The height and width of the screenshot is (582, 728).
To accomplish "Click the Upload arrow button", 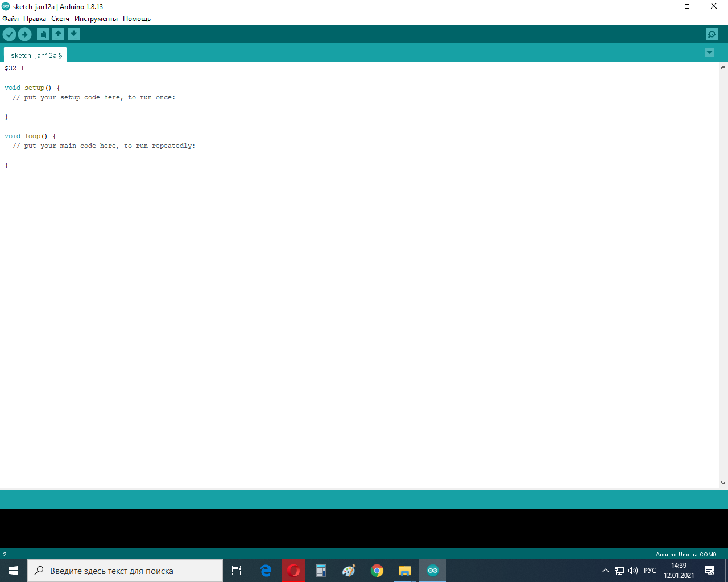I will pos(24,35).
